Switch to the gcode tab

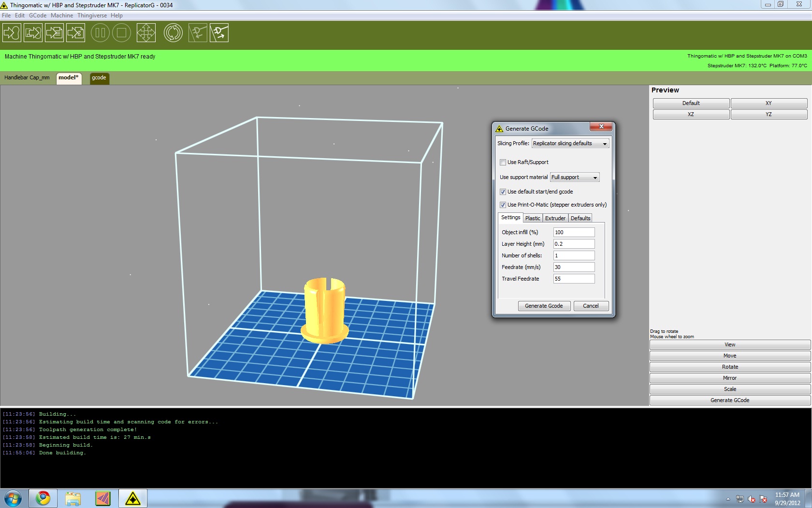[99, 78]
